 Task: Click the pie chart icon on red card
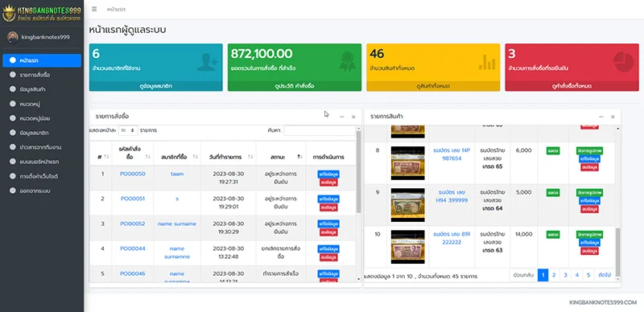623,62
